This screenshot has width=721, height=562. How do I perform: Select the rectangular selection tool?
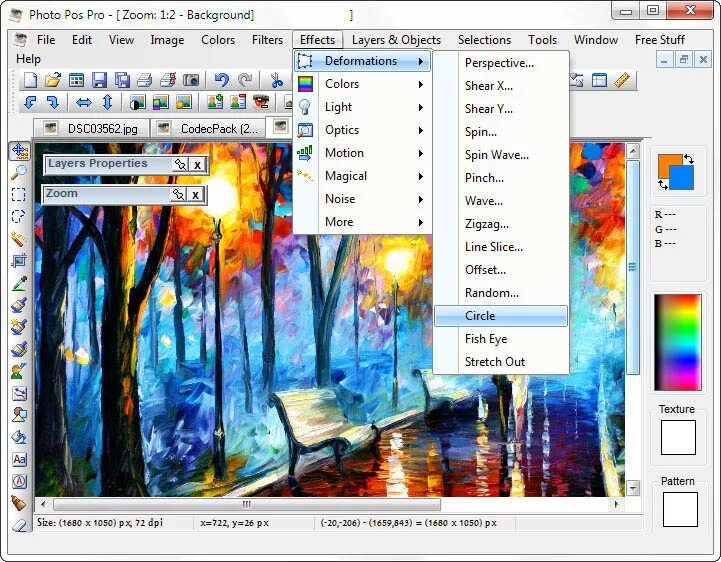(18, 194)
